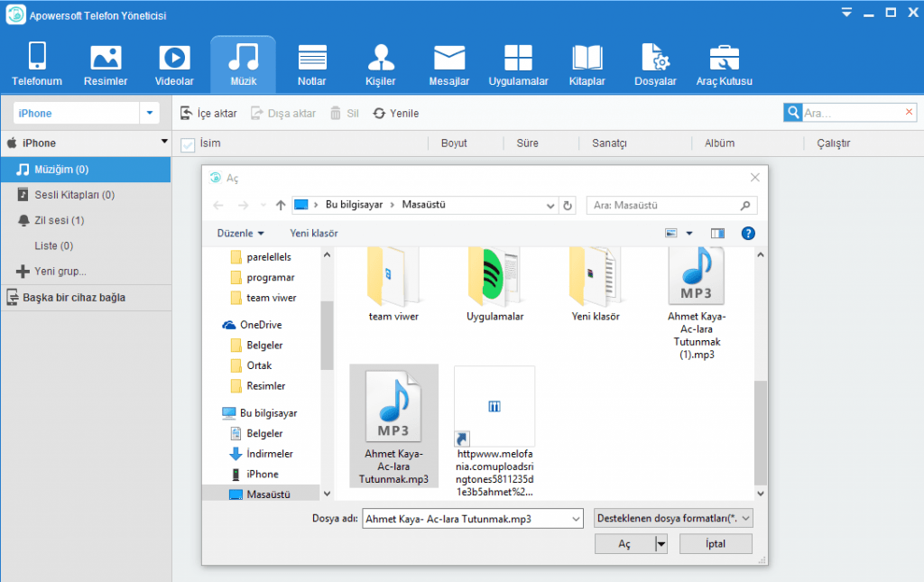This screenshot has width=924, height=582.
Task: Open the Resimler photos section
Action: [106, 64]
